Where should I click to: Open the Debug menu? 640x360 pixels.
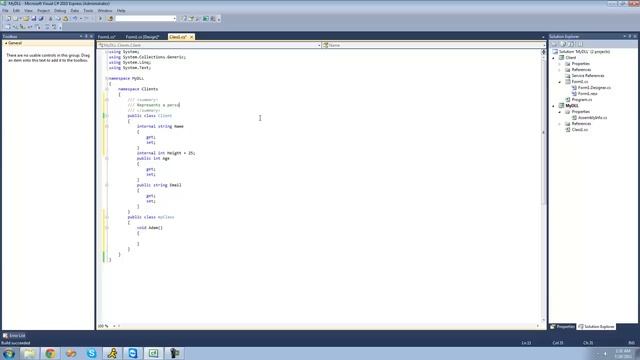[x=60, y=11]
